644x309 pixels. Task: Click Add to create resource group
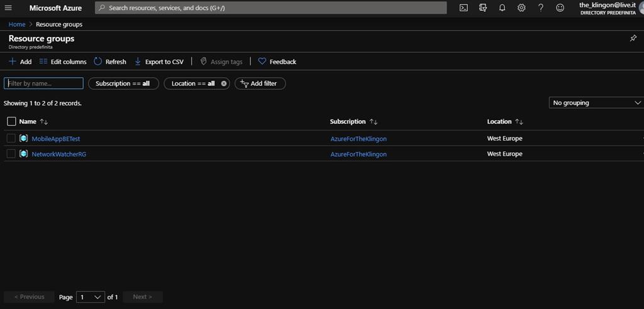[x=20, y=62]
